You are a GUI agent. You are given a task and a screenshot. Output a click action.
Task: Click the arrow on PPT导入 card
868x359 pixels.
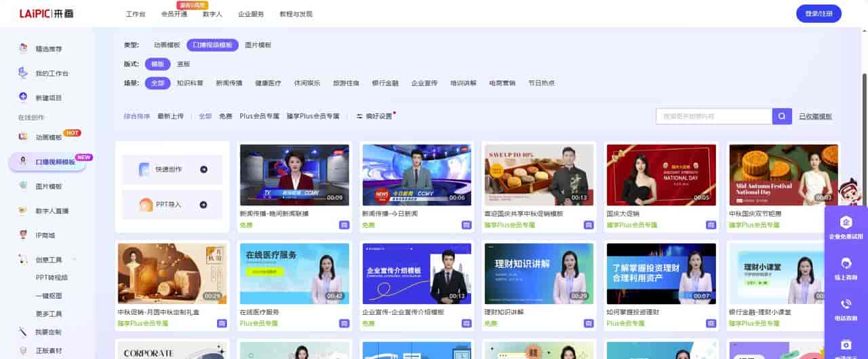point(203,204)
